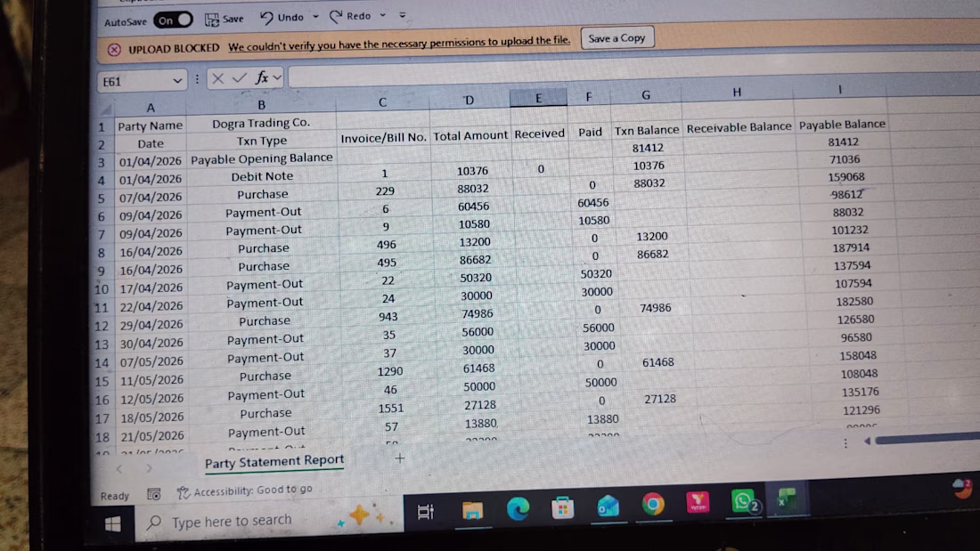Open Outlook from the taskbar
The height and width of the screenshot is (551, 980).
click(608, 506)
